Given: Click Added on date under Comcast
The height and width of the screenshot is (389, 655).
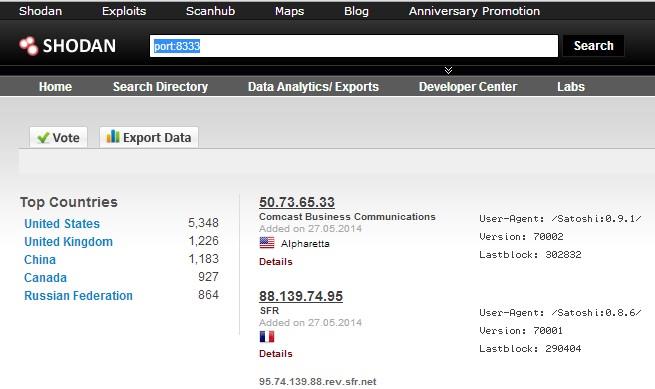Looking at the screenshot, I should coord(310,229).
